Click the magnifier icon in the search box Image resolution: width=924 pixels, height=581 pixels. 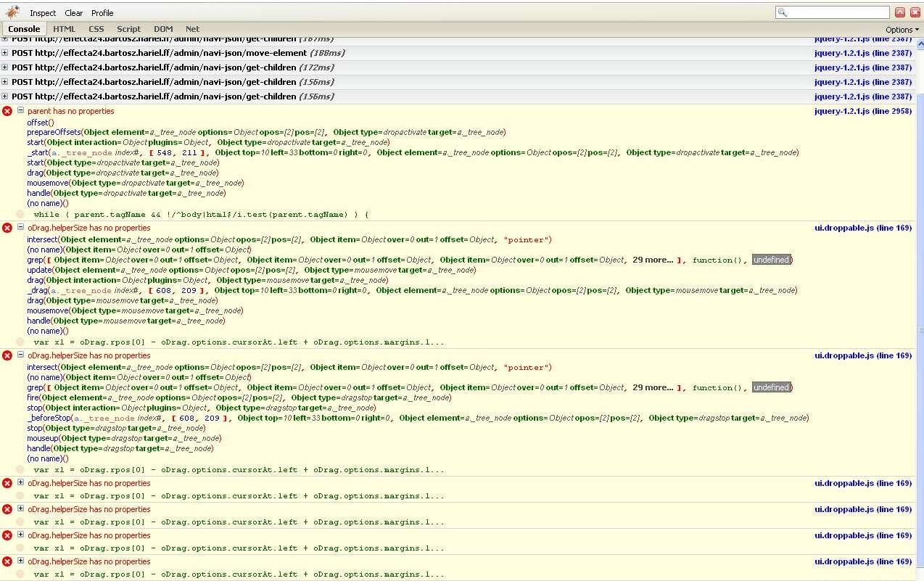(783, 12)
